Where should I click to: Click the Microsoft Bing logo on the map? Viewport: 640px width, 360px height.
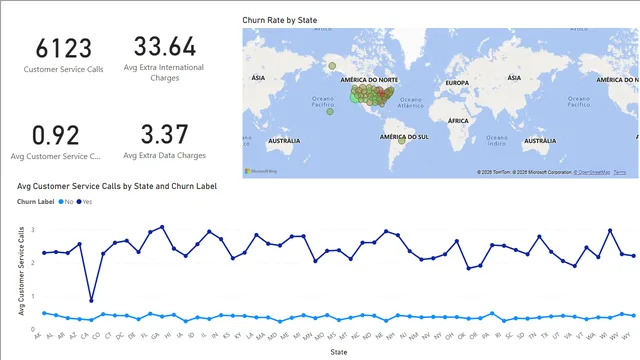click(x=261, y=171)
